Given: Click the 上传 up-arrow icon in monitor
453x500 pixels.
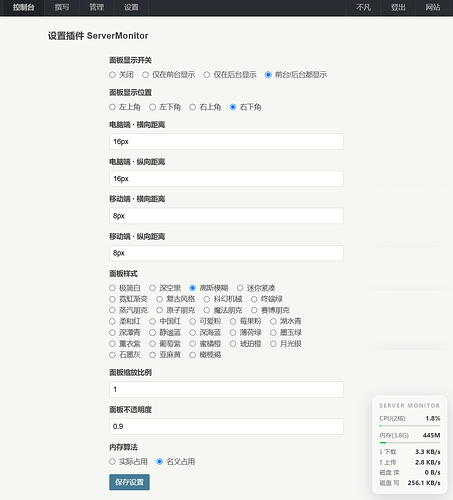Looking at the screenshot, I should 381,462.
